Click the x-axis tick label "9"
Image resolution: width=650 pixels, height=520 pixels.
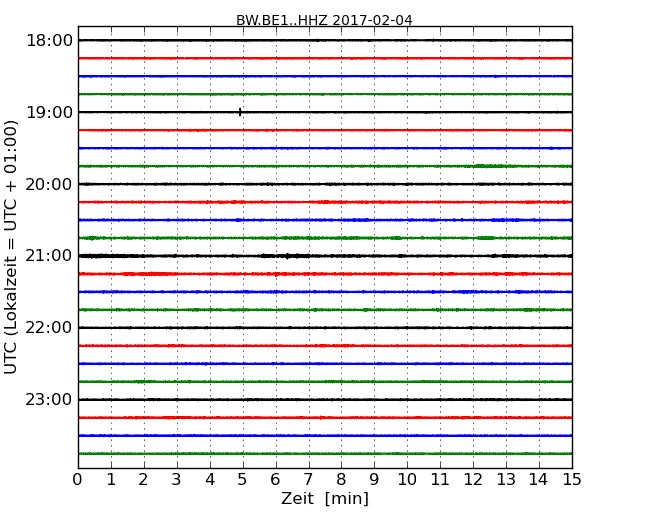click(374, 480)
